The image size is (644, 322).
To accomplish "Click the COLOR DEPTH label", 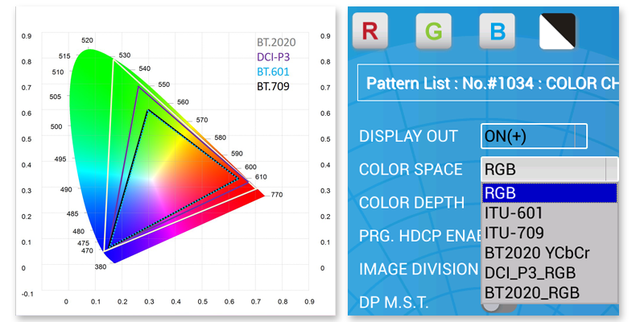I will (411, 203).
